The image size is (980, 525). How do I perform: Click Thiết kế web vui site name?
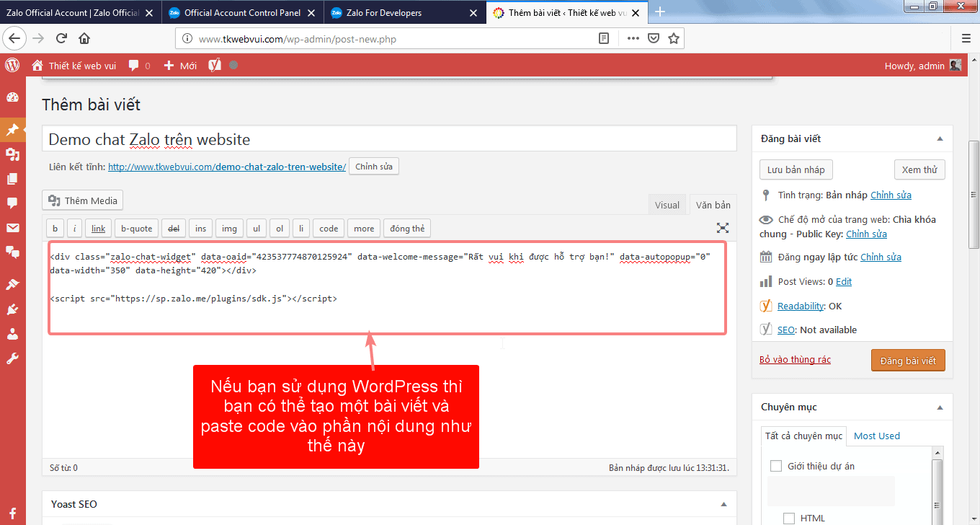pyautogui.click(x=73, y=66)
